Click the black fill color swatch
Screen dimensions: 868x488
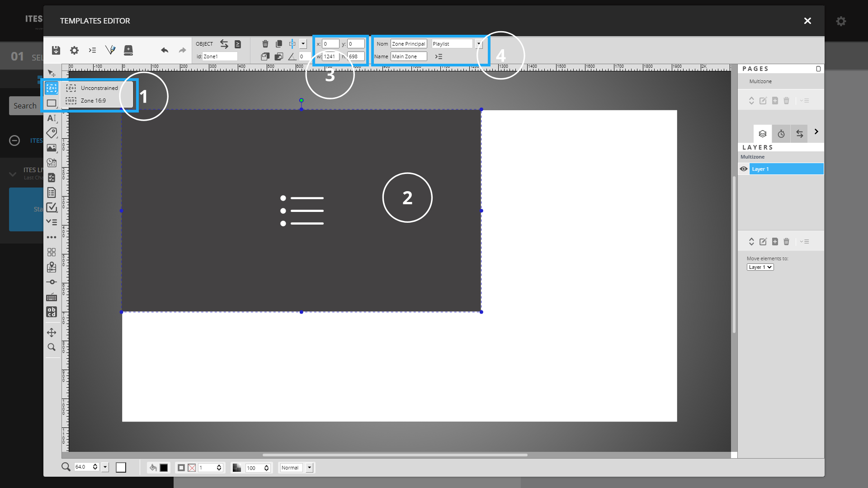point(164,468)
